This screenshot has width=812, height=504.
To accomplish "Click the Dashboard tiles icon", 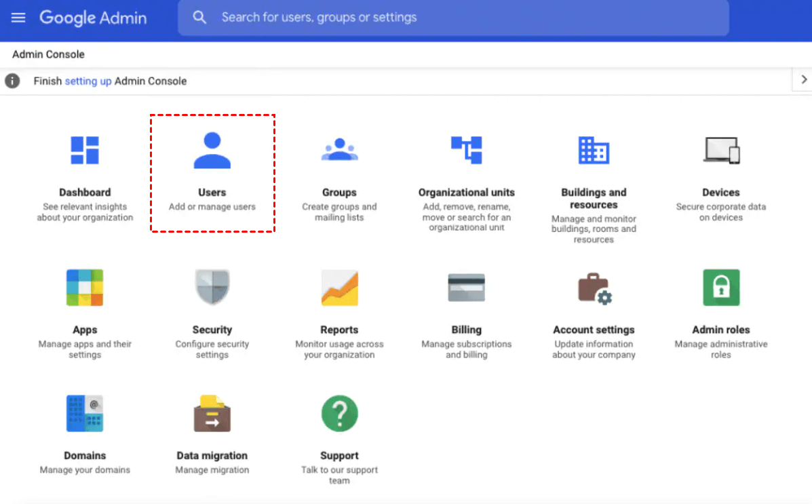I will coord(85,150).
